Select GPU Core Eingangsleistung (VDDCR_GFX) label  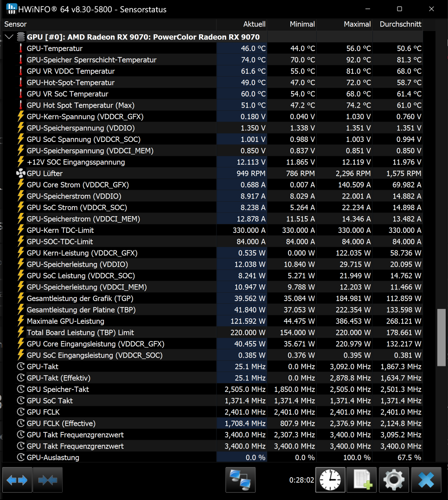(x=96, y=344)
